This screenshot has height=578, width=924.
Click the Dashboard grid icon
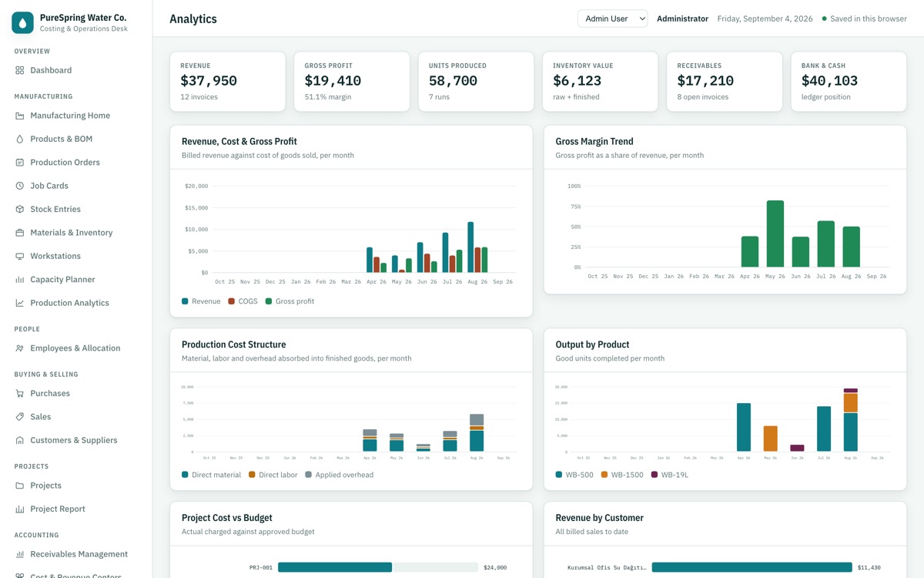pos(20,70)
